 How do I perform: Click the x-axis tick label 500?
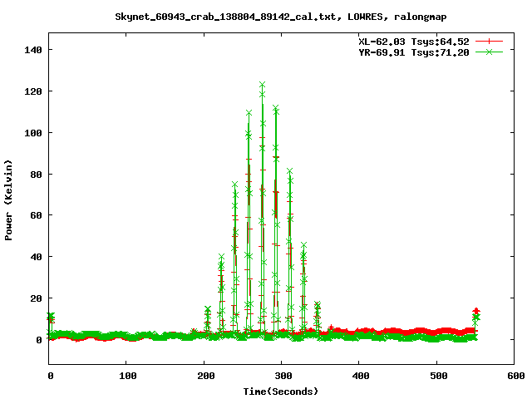click(x=438, y=376)
